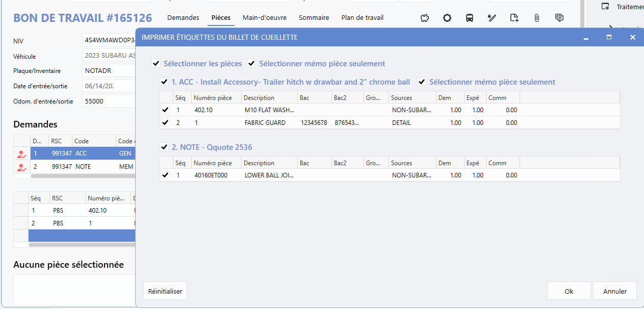Image resolution: width=644 pixels, height=309 pixels.
Task: Open the Sommaire tab
Action: [314, 18]
